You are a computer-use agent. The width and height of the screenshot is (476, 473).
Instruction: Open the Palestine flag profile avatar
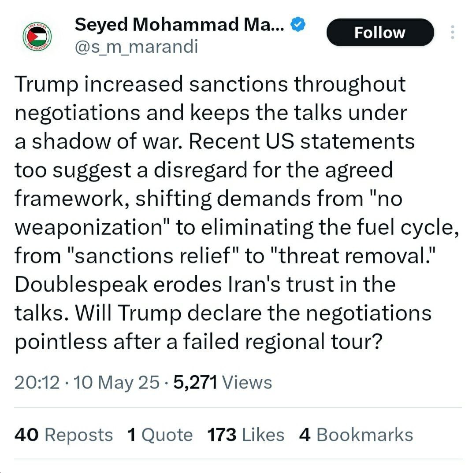[37, 37]
